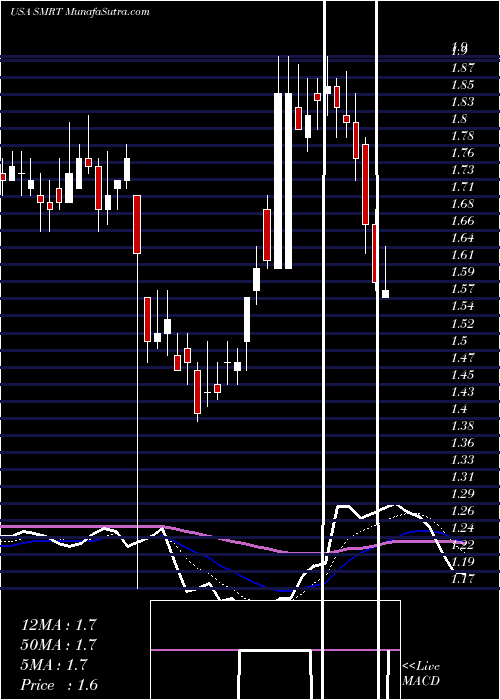Screen dimensions: 500x700
Task: Select the 1.76 price axis label
Action: click(x=465, y=153)
